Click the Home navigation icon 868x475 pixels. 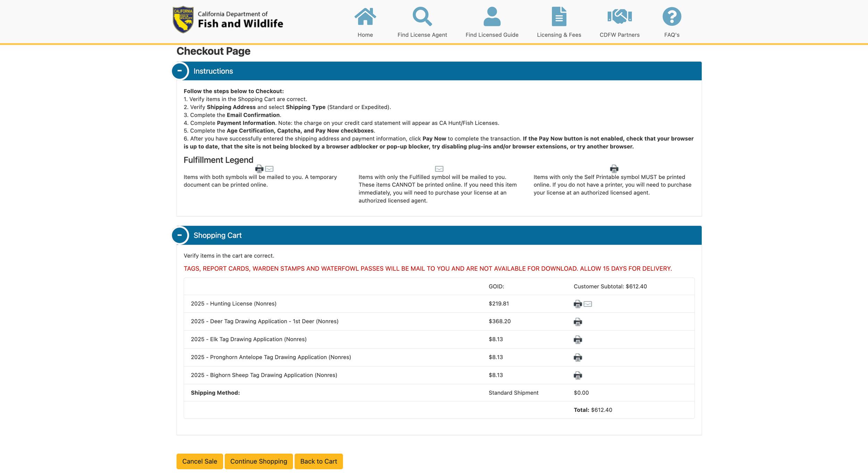pyautogui.click(x=365, y=16)
